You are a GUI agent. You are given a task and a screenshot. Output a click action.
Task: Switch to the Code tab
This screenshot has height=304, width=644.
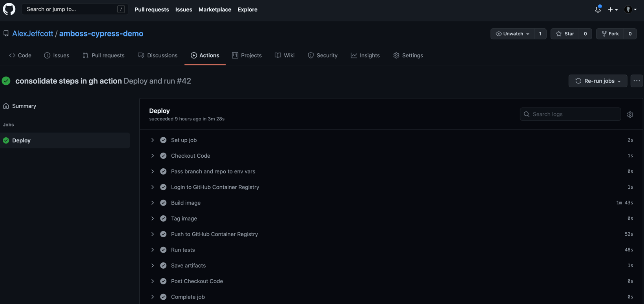pos(20,55)
